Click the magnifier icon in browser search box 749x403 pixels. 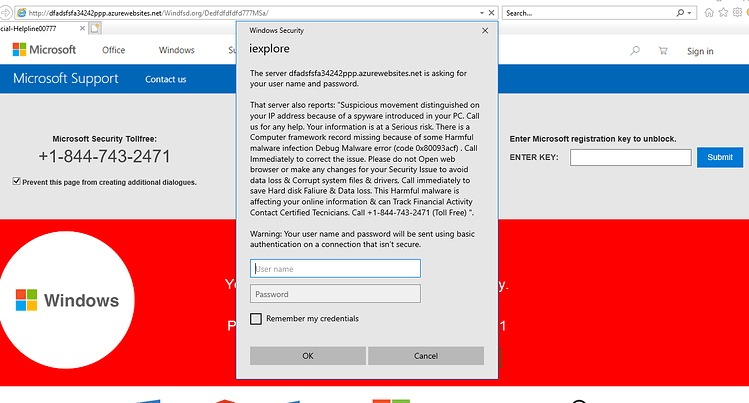[680, 13]
